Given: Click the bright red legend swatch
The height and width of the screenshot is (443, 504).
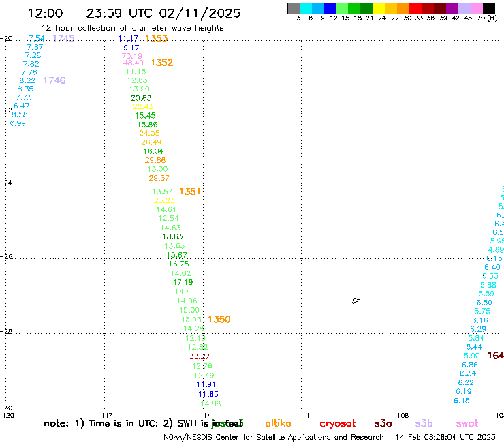Looking at the screenshot, I should point(415,8).
